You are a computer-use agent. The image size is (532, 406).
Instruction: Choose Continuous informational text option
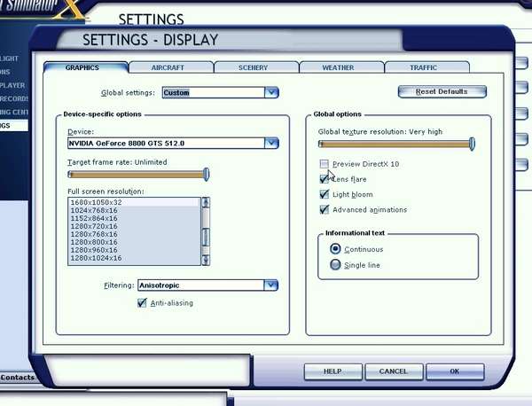coord(335,249)
